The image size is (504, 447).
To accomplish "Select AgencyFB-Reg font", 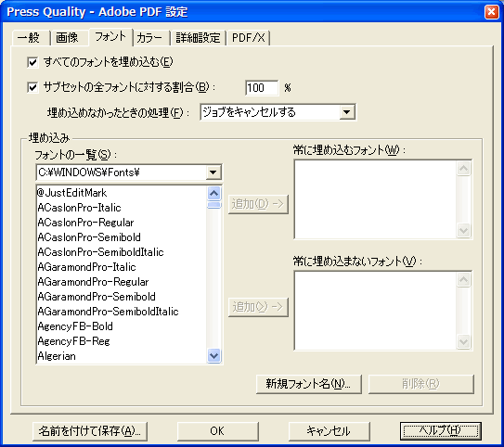I will [123, 341].
